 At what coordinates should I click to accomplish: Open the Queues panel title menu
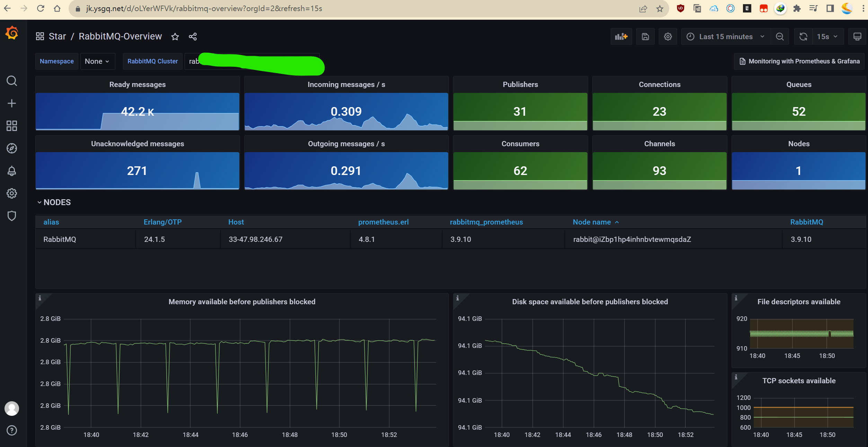tap(799, 85)
